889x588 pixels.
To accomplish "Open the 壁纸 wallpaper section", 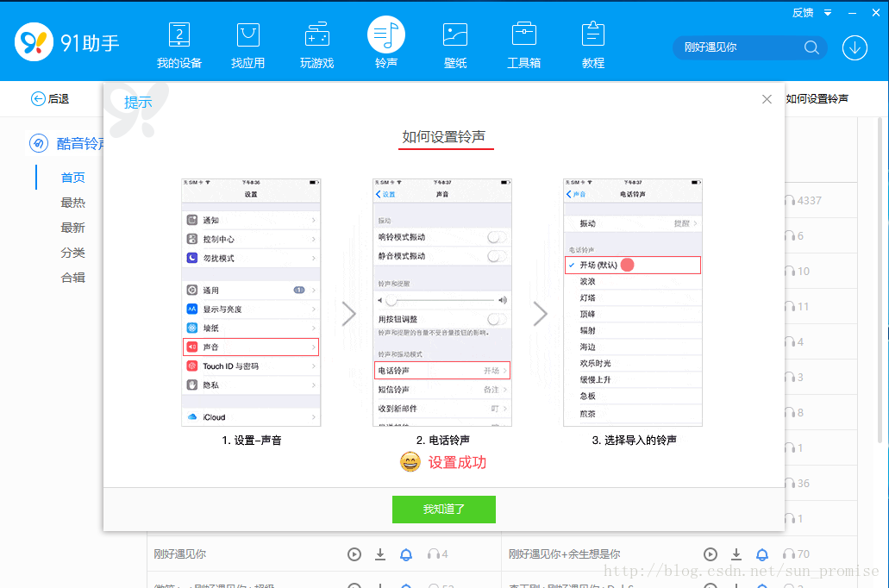I will click(x=455, y=46).
